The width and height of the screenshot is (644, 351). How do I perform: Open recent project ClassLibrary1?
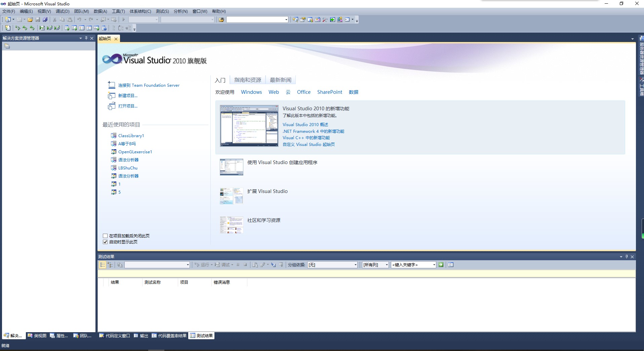131,136
